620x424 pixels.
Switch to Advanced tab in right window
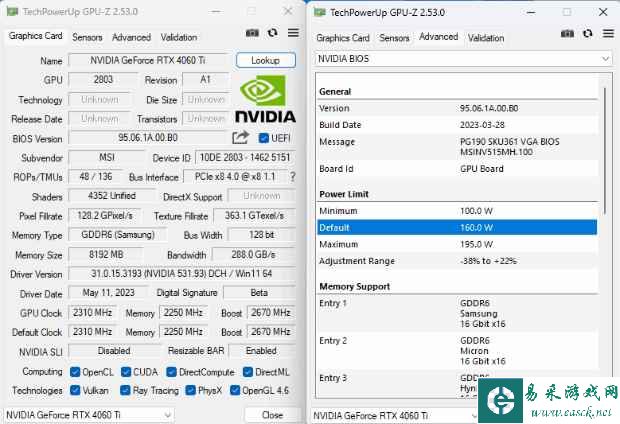point(439,37)
